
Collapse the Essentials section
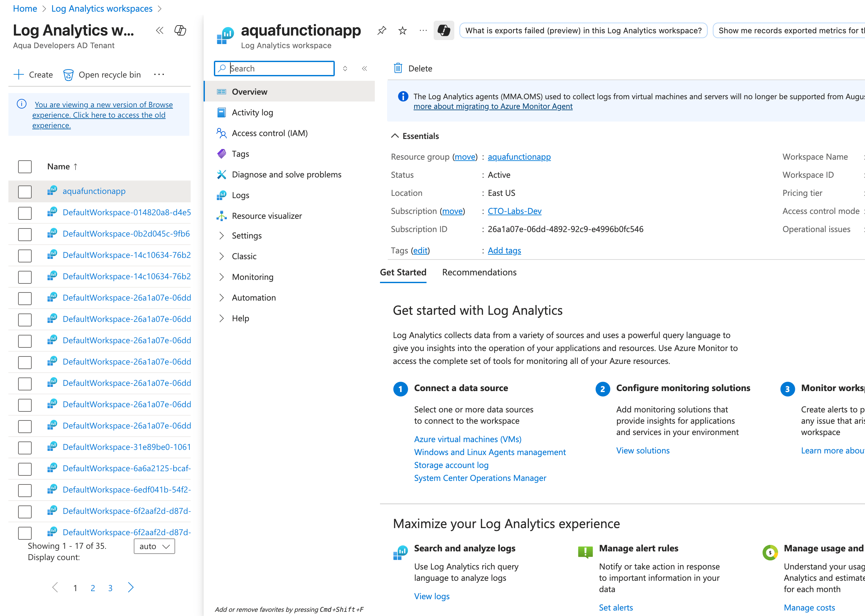395,136
